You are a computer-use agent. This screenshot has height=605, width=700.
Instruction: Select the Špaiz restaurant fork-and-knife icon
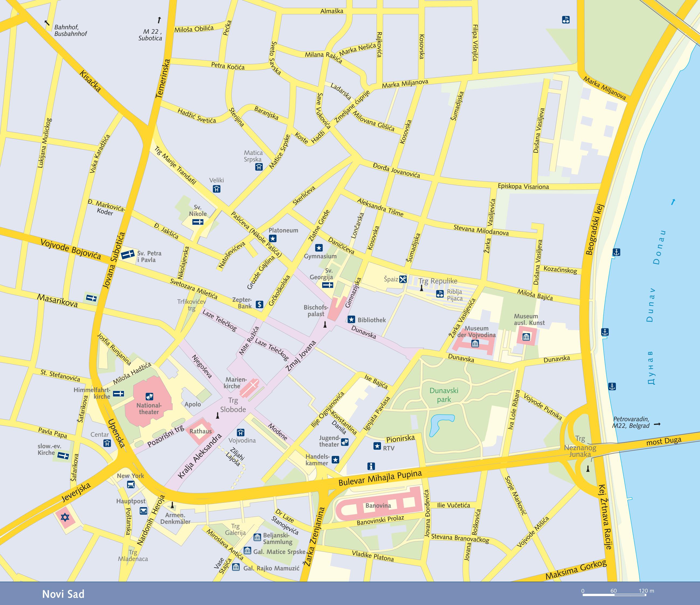click(403, 279)
